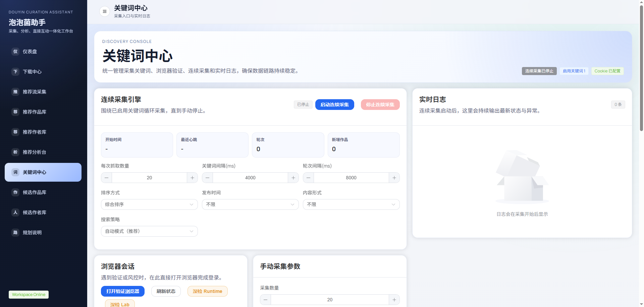Click the 关键词间隔 input showing 4000

(250, 178)
